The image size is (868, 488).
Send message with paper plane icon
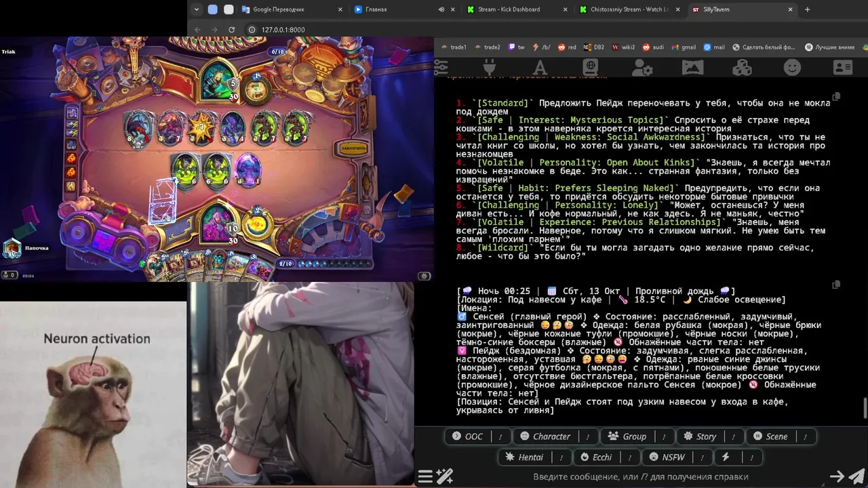pyautogui.click(x=856, y=476)
